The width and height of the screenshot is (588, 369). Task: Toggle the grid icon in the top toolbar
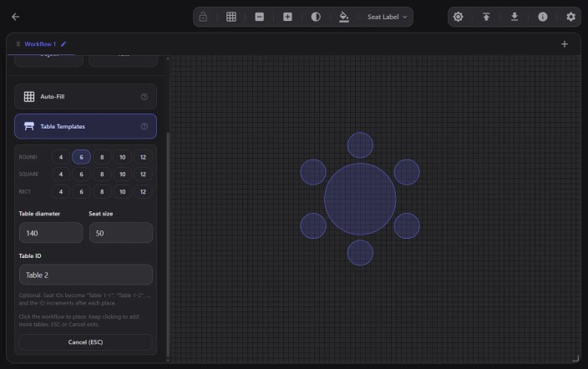click(231, 17)
